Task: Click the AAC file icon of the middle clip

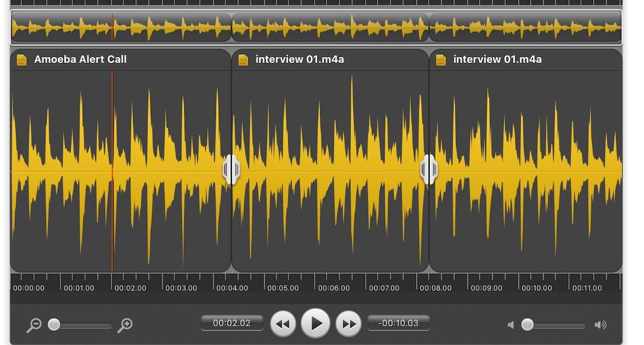Action: click(243, 60)
